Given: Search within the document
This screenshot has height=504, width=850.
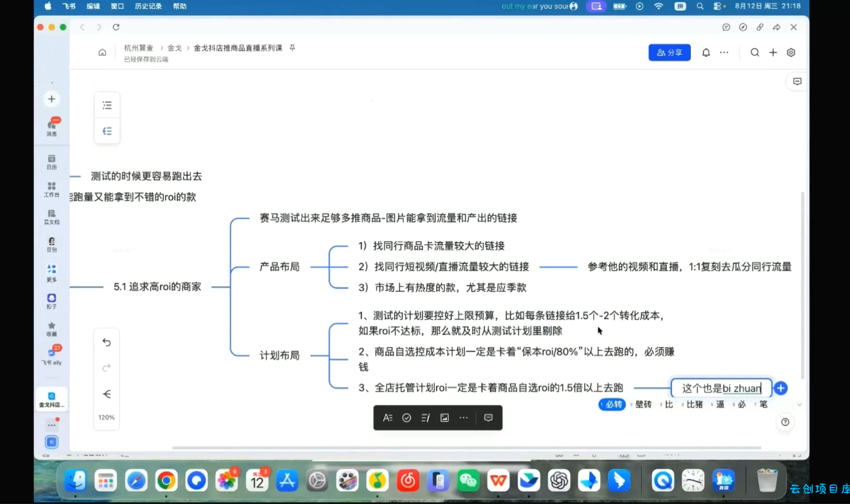Looking at the screenshot, I should coord(755,53).
